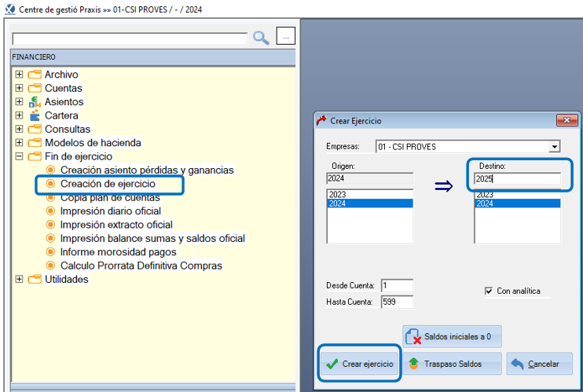The height and width of the screenshot is (392, 583).
Task: Click the Praxis app logo icon
Action: click(x=10, y=9)
